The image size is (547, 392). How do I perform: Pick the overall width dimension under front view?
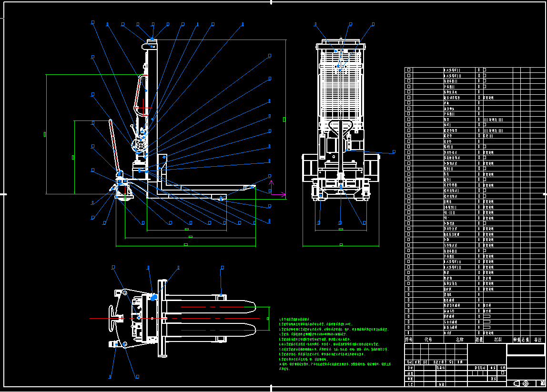point(341,244)
